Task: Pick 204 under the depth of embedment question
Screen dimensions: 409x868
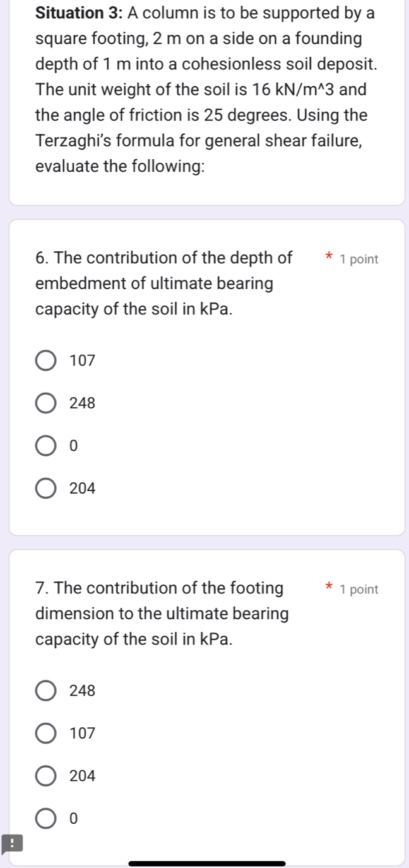Action: (46, 488)
